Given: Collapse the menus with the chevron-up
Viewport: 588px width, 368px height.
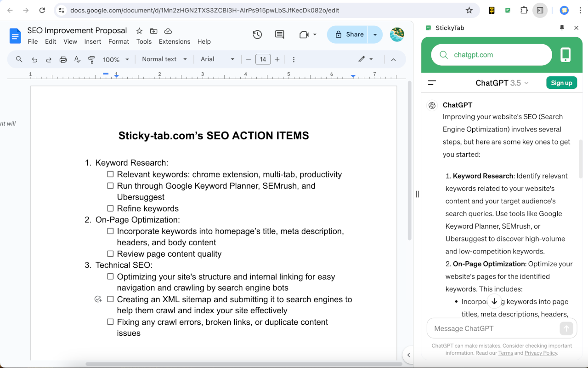Looking at the screenshot, I should point(393,59).
